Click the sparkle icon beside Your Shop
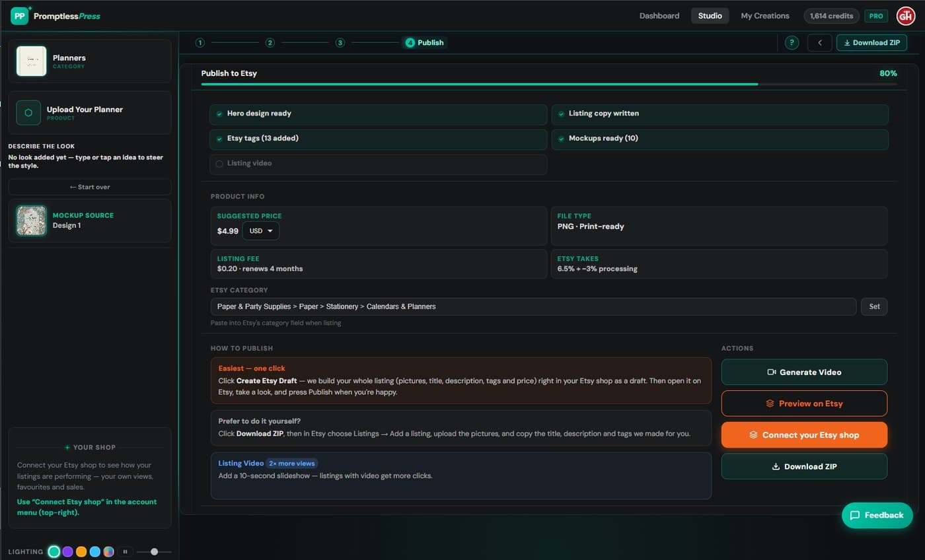Image resolution: width=925 pixels, height=560 pixels. (67, 448)
